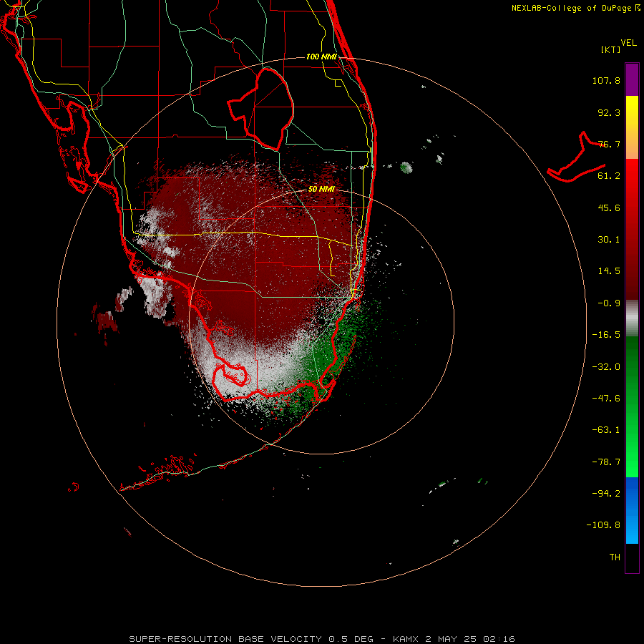Pick the black TH segment of the velocity scale
644x644 pixels.
tap(632, 558)
